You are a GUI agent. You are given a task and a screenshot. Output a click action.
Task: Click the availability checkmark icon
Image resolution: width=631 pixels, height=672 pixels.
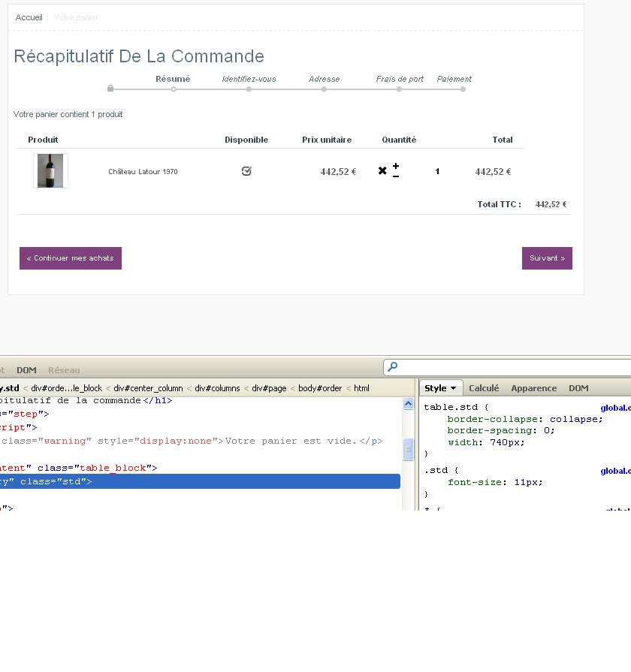coord(246,171)
